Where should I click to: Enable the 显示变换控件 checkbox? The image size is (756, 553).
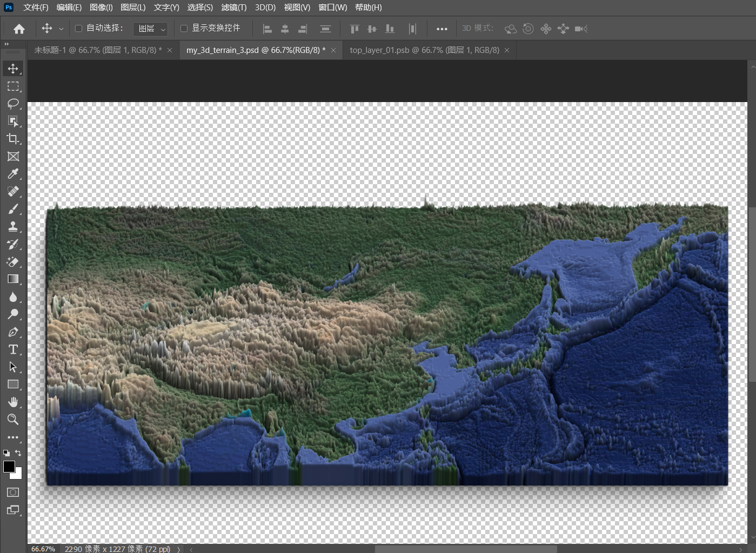(184, 28)
